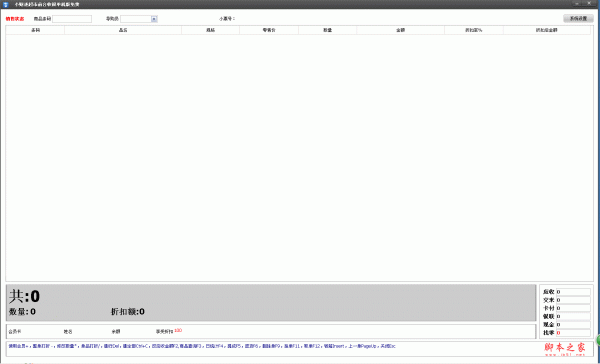
Task: Click the 实收 received amount field
Action: tap(573, 300)
